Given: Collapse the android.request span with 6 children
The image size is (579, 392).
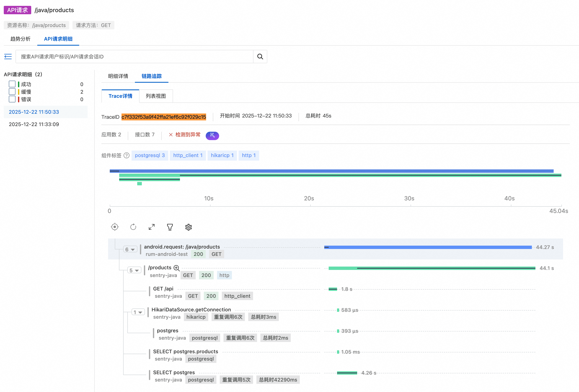Looking at the screenshot, I should click(x=130, y=249).
